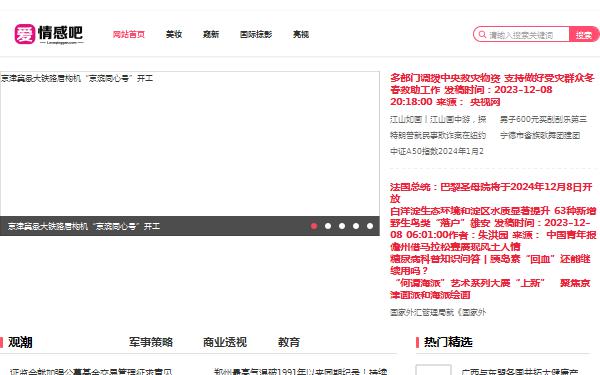The height and width of the screenshot is (375, 600).
Task: Open the news link about 纽约 fraud case
Action: [438, 135]
